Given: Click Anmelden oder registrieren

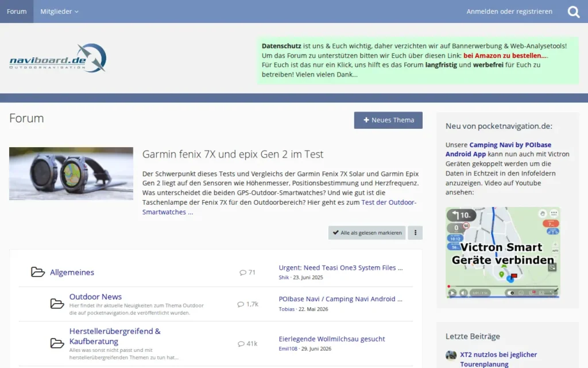Looking at the screenshot, I should (x=509, y=11).
